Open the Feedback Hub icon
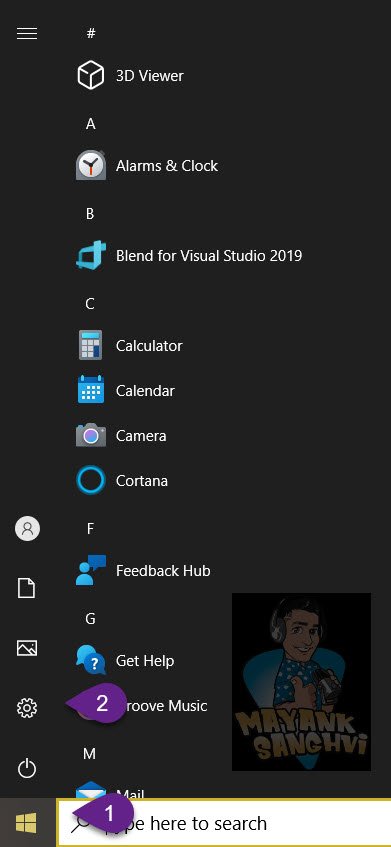Viewport: 391px width, 847px height. (x=91, y=570)
